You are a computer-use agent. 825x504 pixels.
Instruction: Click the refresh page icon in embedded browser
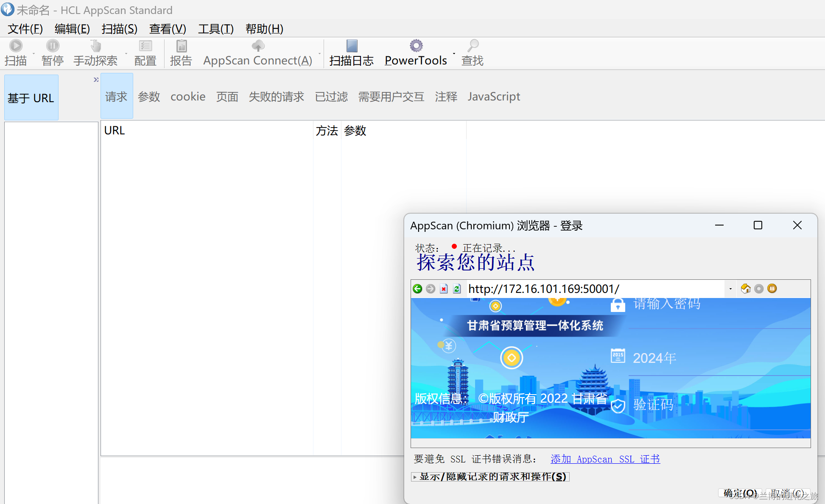457,289
